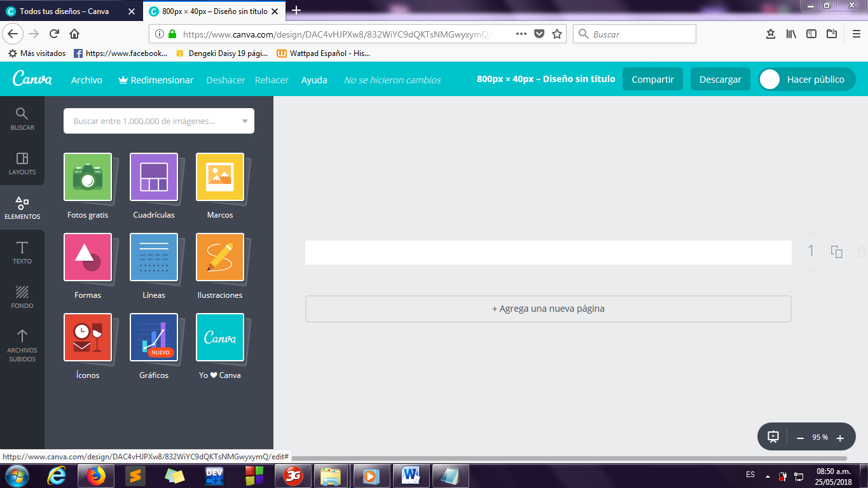This screenshot has height=488, width=868.
Task: Open the Cuadrículas grid category
Action: pyautogui.click(x=154, y=177)
